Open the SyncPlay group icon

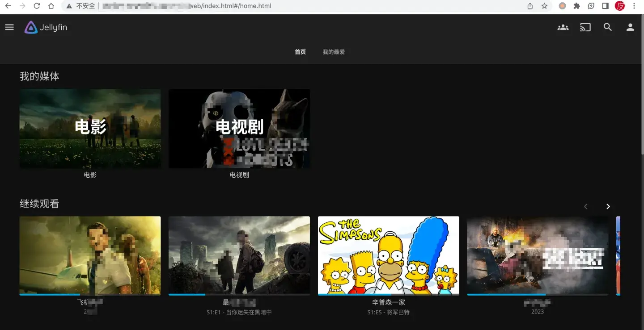click(563, 27)
